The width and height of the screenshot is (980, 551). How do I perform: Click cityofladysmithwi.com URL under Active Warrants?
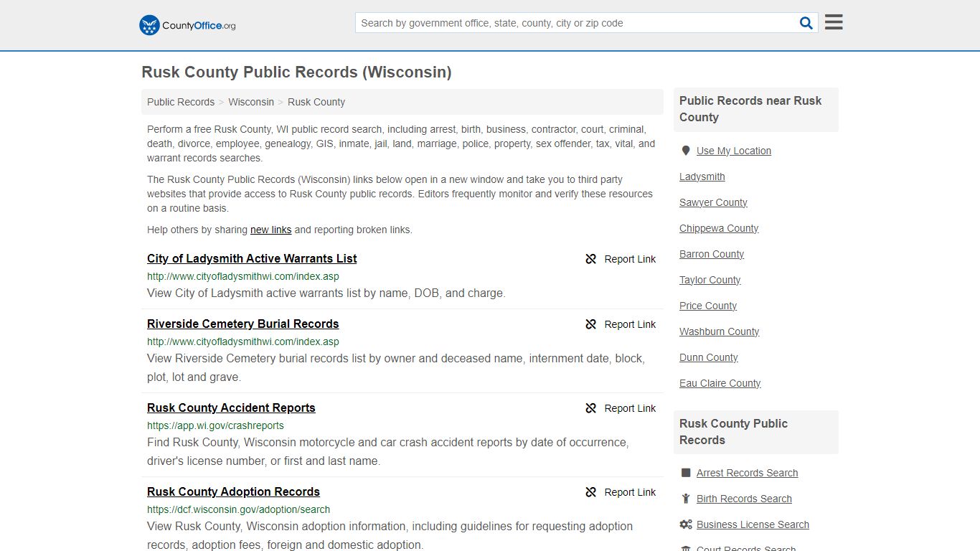tap(243, 276)
